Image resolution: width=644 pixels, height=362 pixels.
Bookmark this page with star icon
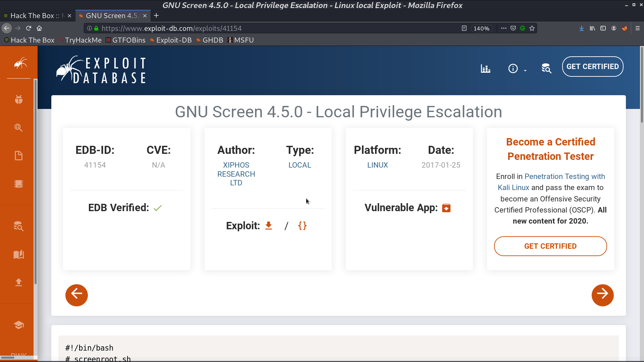click(x=532, y=28)
